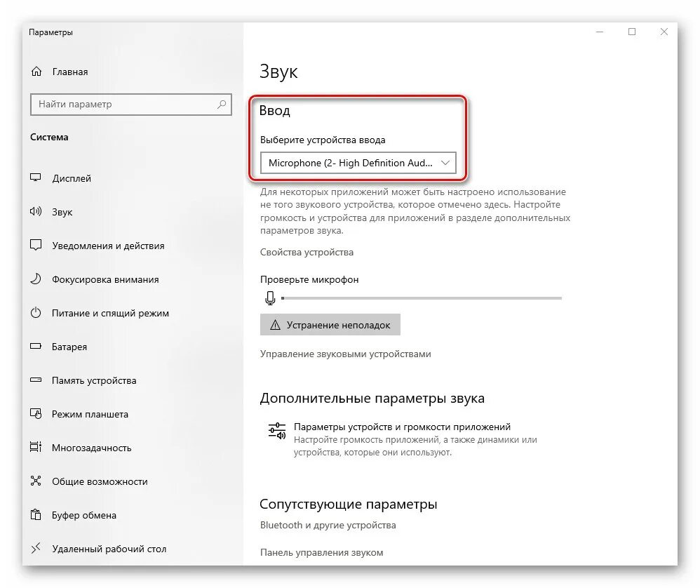The height and width of the screenshot is (588, 700).
Task: Click the Удаленный рабочий стол icon
Action: 35,548
